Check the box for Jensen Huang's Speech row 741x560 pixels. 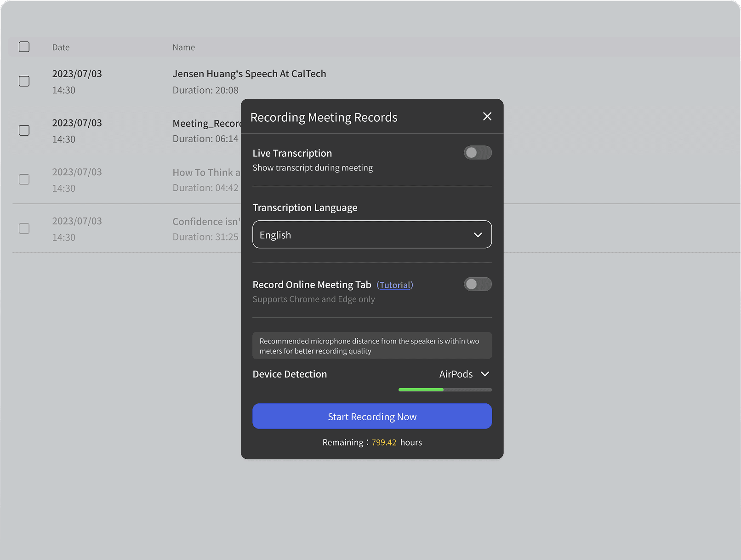click(x=24, y=81)
